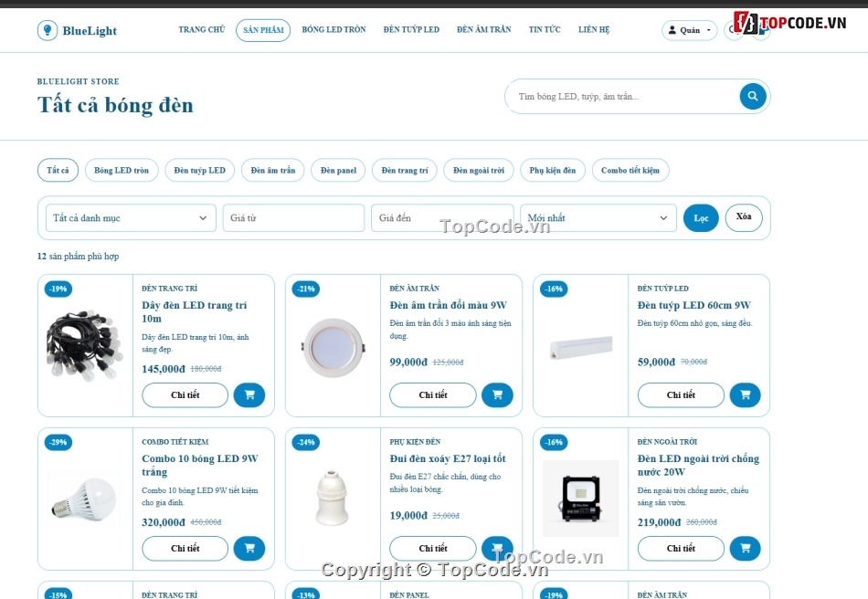The image size is (868, 599).
Task: Select the Phụ kiện đèn category chip
Action: (x=553, y=171)
